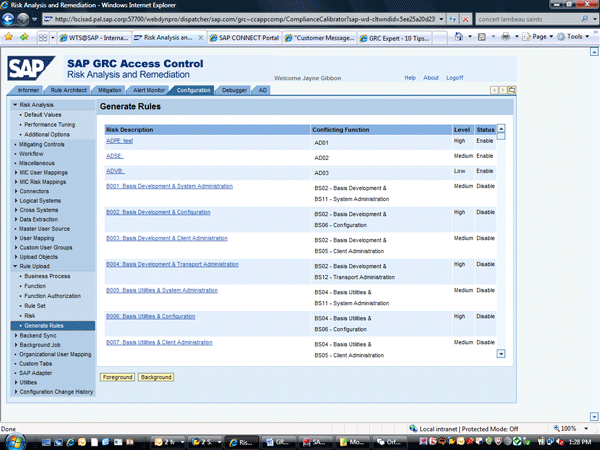Switch to the Rule Architect tab
Viewport: 600px width, 450px height.
(x=68, y=90)
